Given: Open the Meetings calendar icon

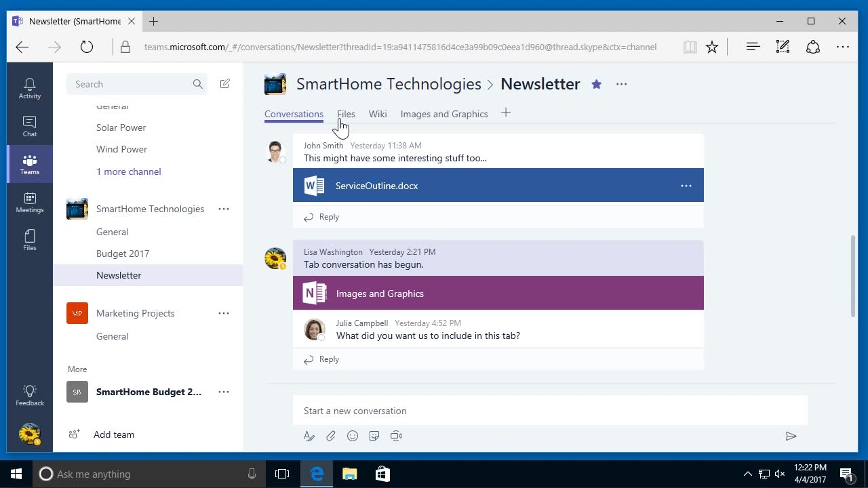Looking at the screenshot, I should point(30,202).
